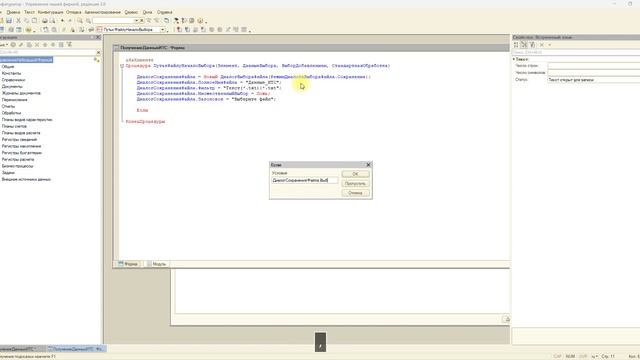Screen dimensions: 640x360
Task: Select Справочники in configuration tree
Action: (x=13, y=80)
